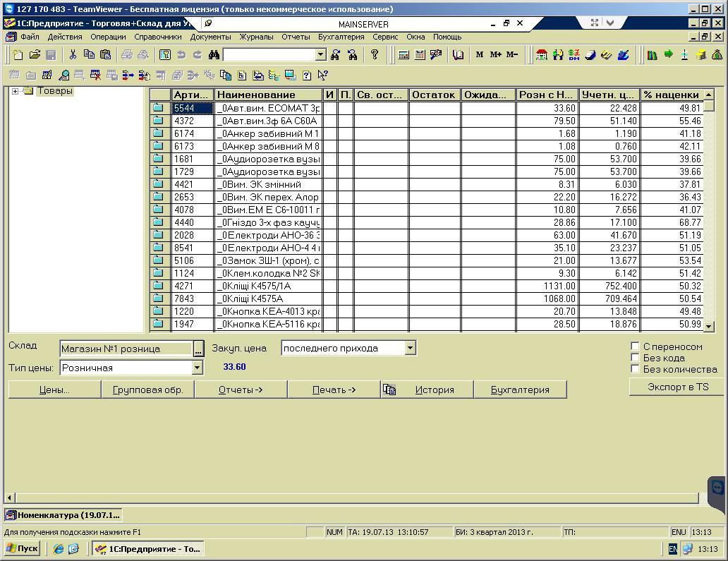Click the money bag icon
The height and width of the screenshot is (561, 728).
(717, 55)
